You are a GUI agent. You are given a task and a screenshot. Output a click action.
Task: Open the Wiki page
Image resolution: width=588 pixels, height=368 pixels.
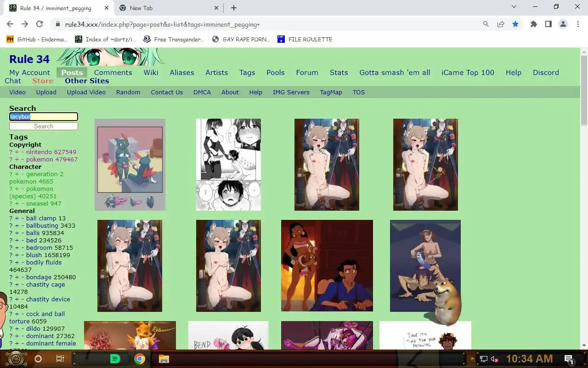(151, 72)
